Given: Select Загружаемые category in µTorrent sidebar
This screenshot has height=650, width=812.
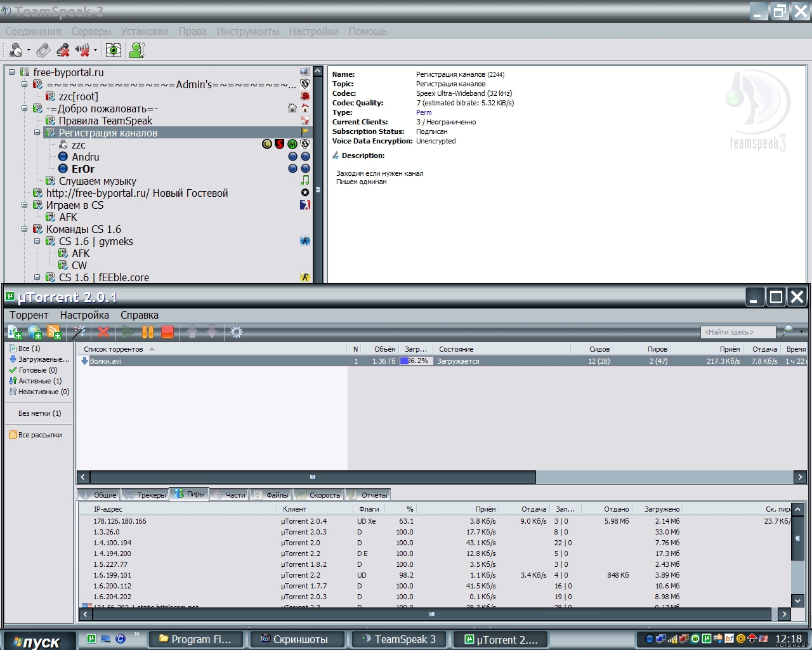Looking at the screenshot, I should [39, 359].
